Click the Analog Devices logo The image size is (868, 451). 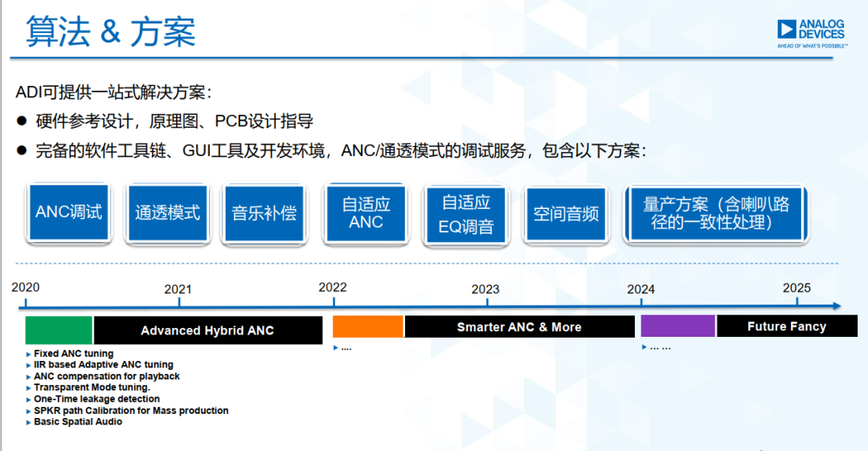[812, 33]
